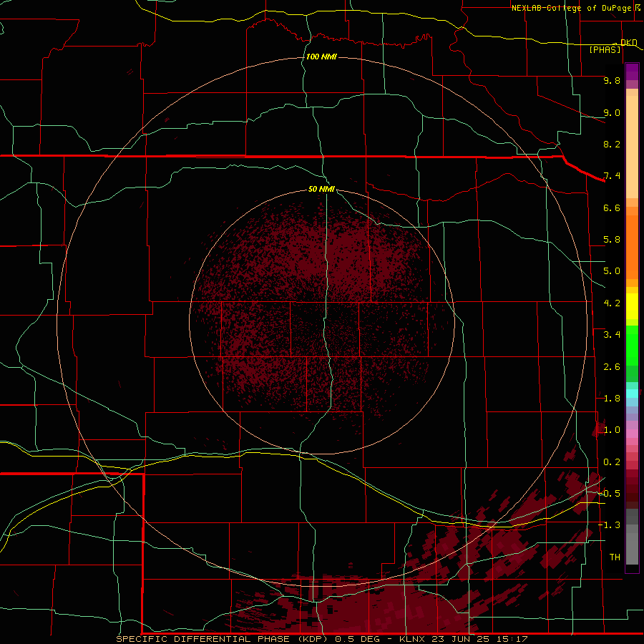Click the orange color bar segment
Viewport: 644px width, 644px height.
pyautogui.click(x=632, y=247)
